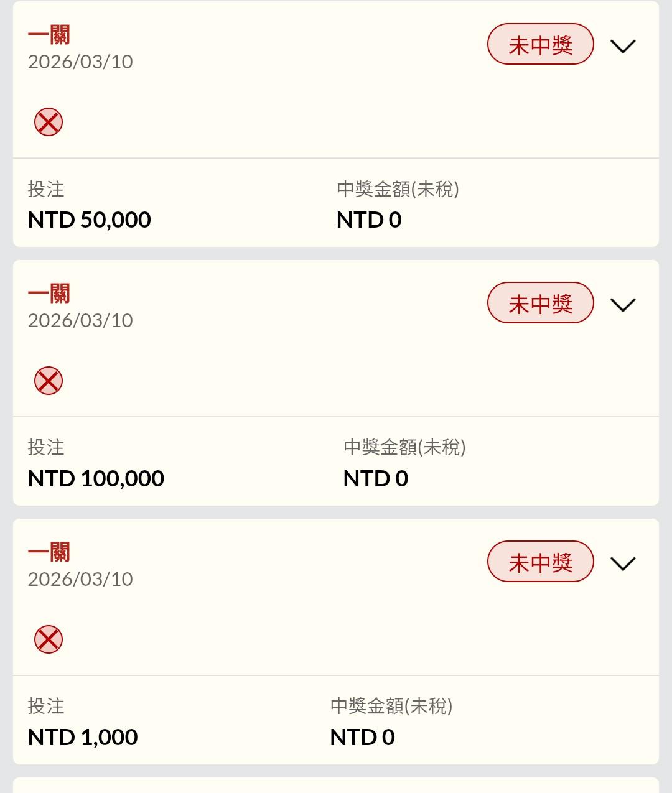The image size is (672, 793).
Task: Click the red X icon in NTD 100,000 bet card
Action: point(49,381)
